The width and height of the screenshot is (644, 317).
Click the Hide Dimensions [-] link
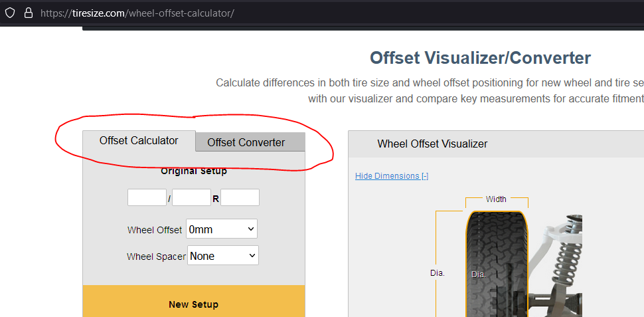tap(392, 176)
